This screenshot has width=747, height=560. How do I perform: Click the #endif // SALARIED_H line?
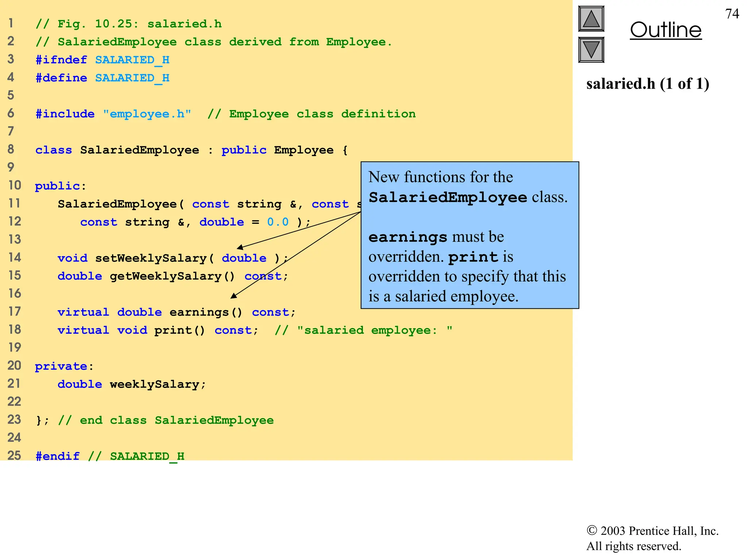tap(109, 456)
